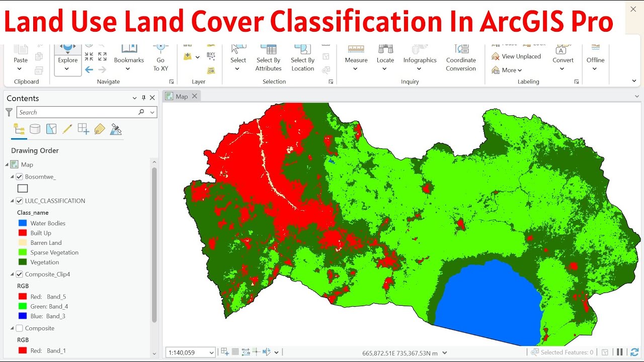The image size is (644, 362).
Task: Switch to List By Data Source view
Action: (x=35, y=129)
